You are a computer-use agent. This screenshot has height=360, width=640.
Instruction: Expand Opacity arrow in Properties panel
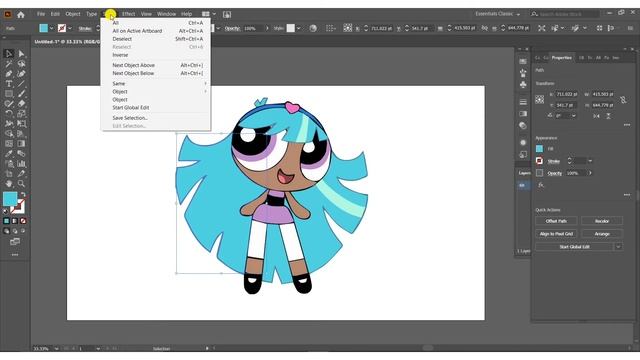pos(590,173)
